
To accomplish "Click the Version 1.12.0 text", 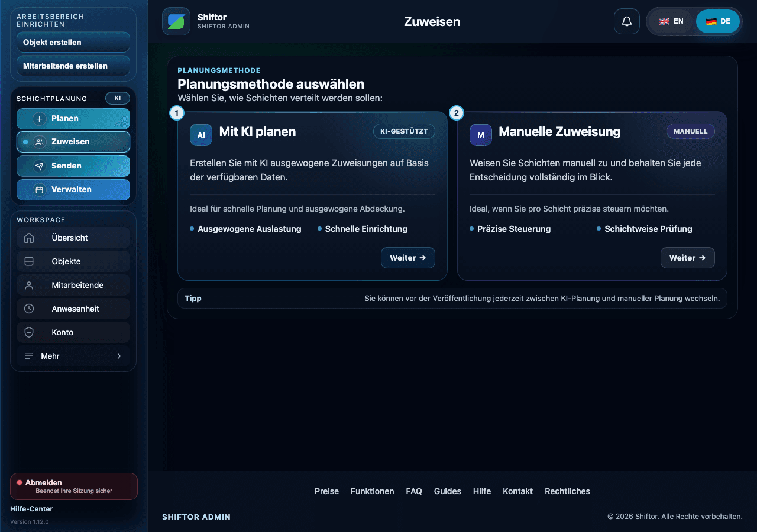I will point(30,522).
